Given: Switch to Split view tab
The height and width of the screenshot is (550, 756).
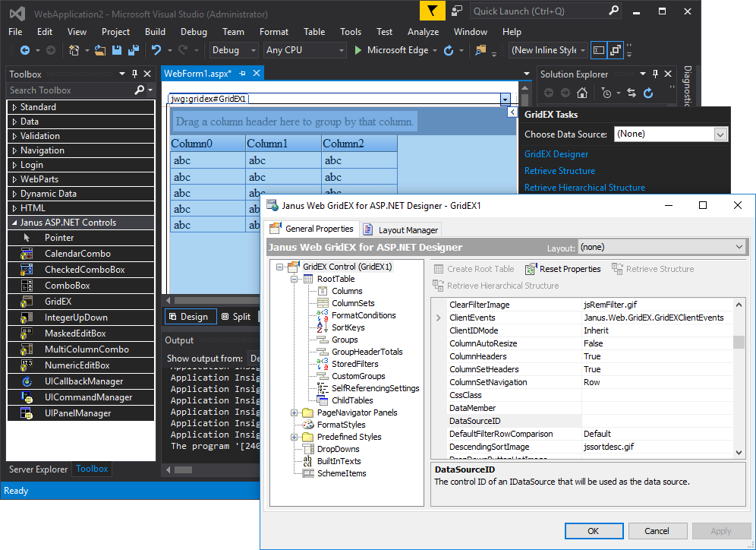Looking at the screenshot, I should 237,317.
